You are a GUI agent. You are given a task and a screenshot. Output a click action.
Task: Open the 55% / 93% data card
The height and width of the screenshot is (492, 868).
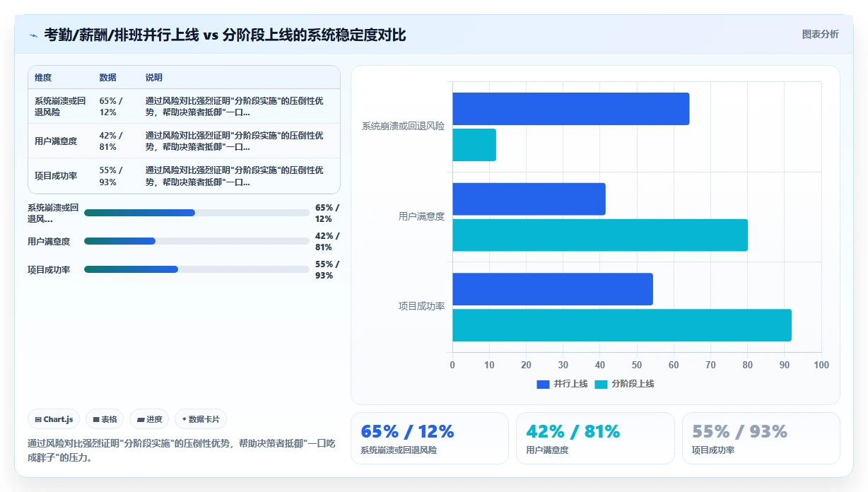[x=761, y=438]
